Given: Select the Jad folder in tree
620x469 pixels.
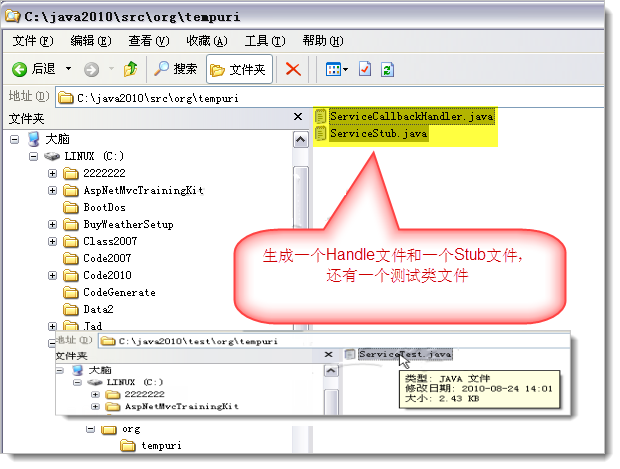Looking at the screenshot, I should [x=93, y=326].
